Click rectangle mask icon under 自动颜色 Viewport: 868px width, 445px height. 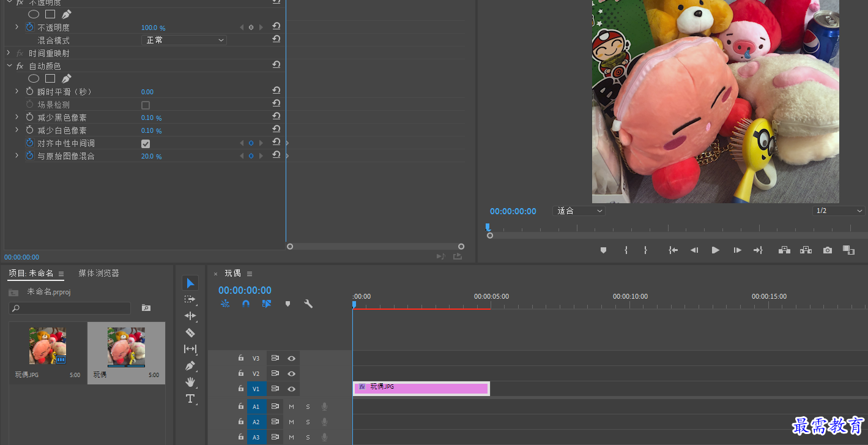(50, 78)
